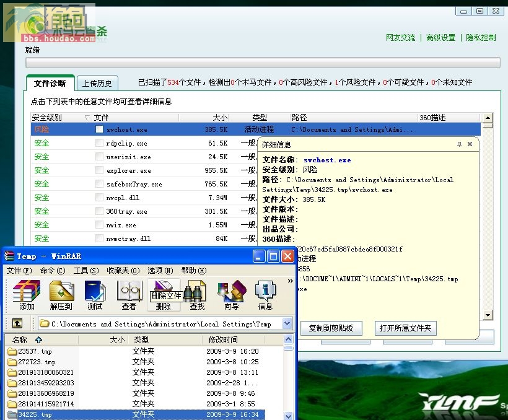The image size is (508, 420).
Task: Open the WinRAR address path dropdown
Action: 287,323
